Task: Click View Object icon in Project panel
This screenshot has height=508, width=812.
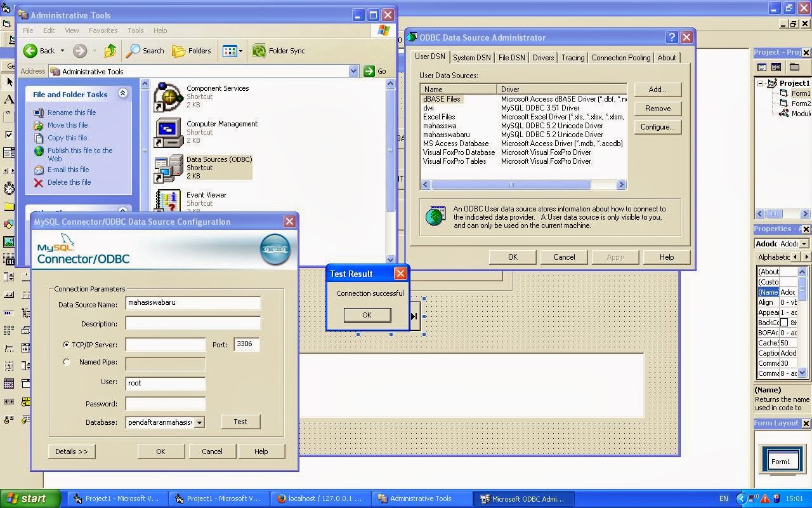Action: coord(776,67)
